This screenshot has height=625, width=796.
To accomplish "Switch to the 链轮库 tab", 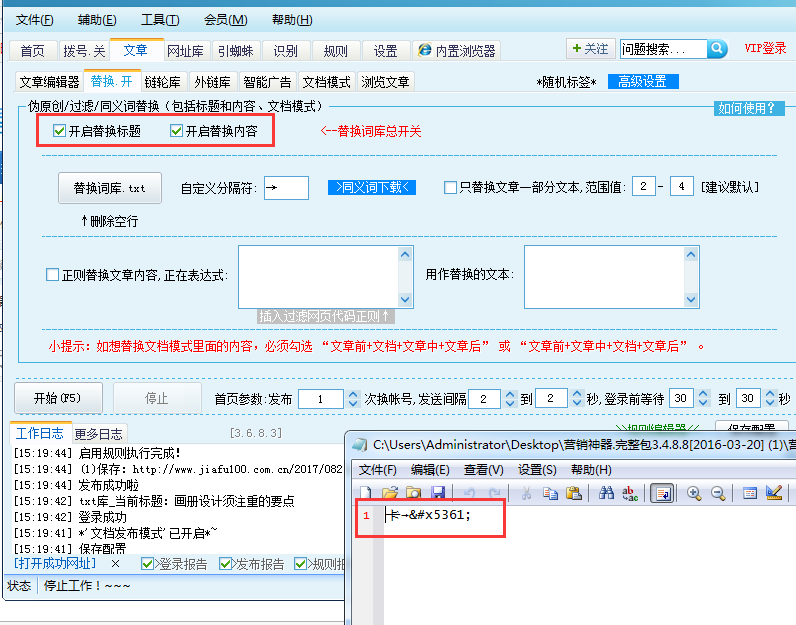I will click(162, 82).
